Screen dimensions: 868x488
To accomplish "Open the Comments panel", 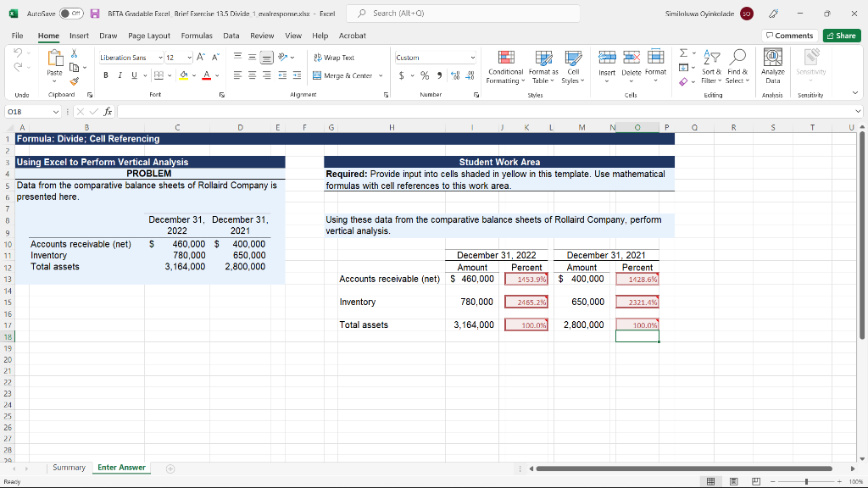I will [792, 36].
